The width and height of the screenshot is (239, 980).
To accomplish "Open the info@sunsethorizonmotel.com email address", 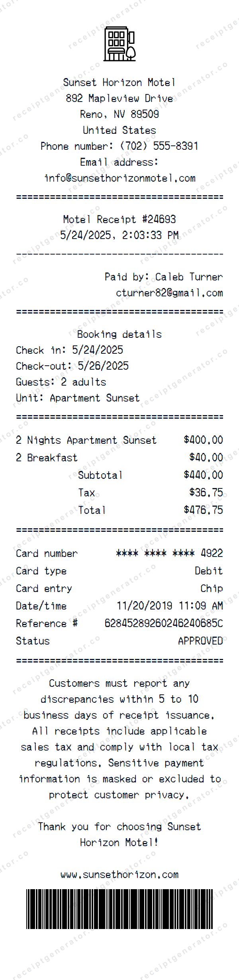I will coord(119,178).
